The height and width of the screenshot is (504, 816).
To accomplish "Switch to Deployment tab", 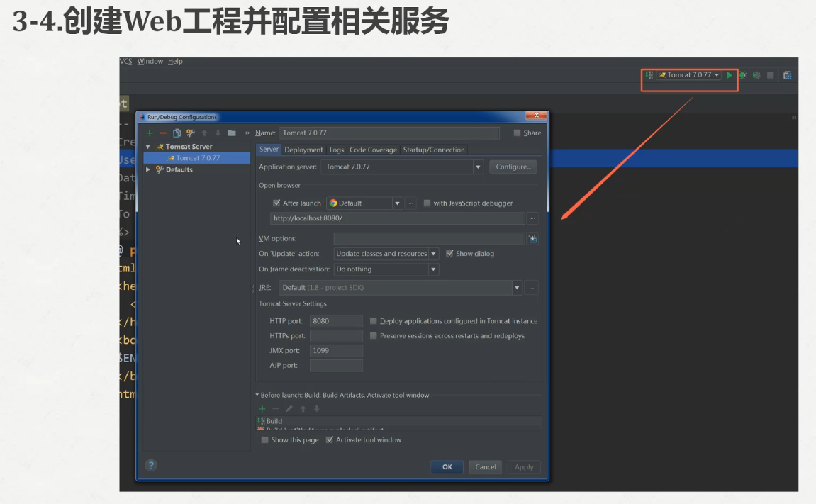I will (x=303, y=150).
